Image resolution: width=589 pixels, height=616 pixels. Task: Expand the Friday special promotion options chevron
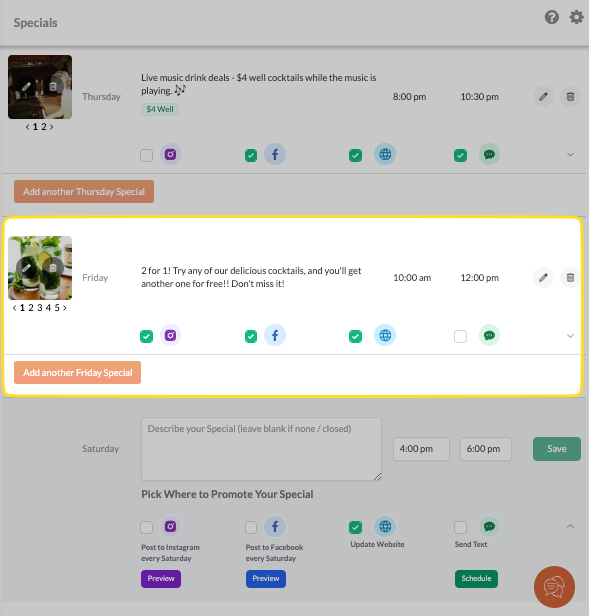[570, 336]
